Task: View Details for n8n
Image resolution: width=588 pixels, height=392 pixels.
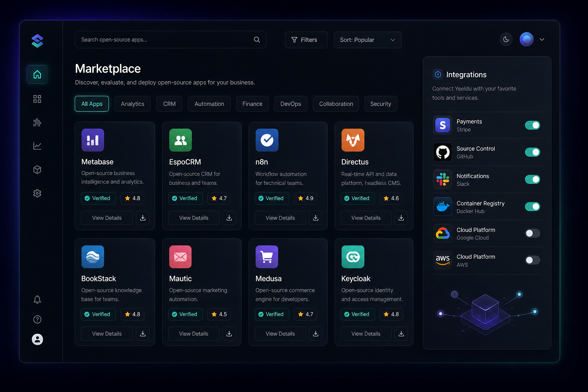Action: (x=280, y=218)
